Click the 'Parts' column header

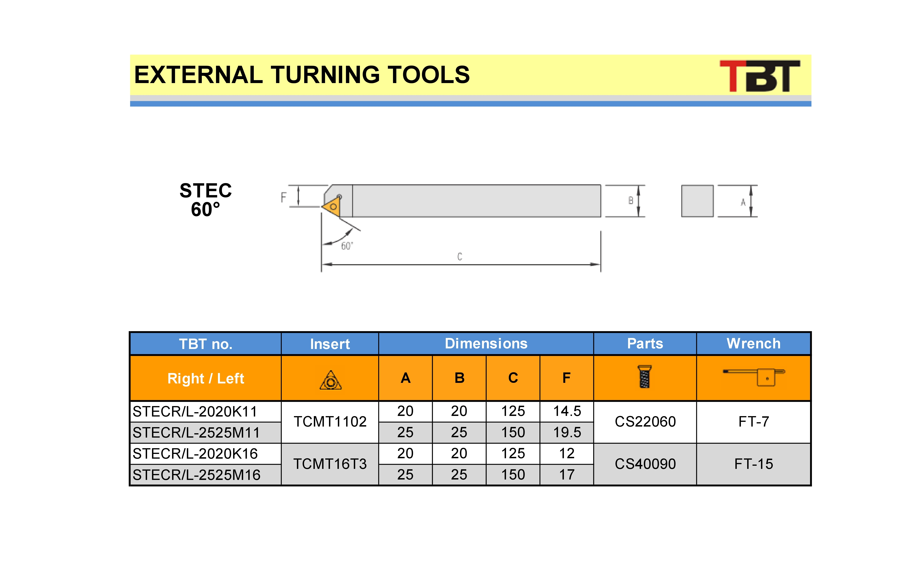point(645,343)
